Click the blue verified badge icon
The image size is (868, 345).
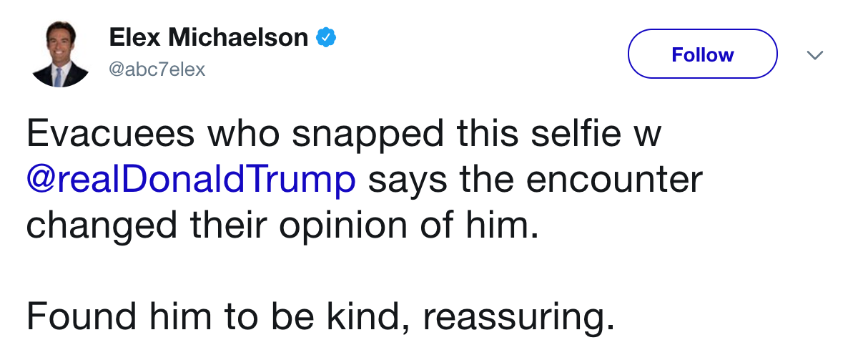click(x=326, y=38)
